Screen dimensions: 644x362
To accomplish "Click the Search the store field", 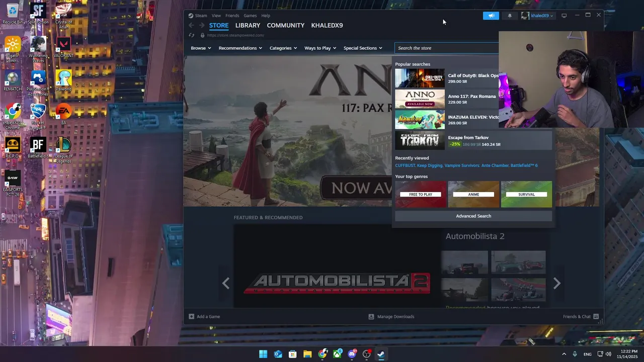I will point(447,48).
